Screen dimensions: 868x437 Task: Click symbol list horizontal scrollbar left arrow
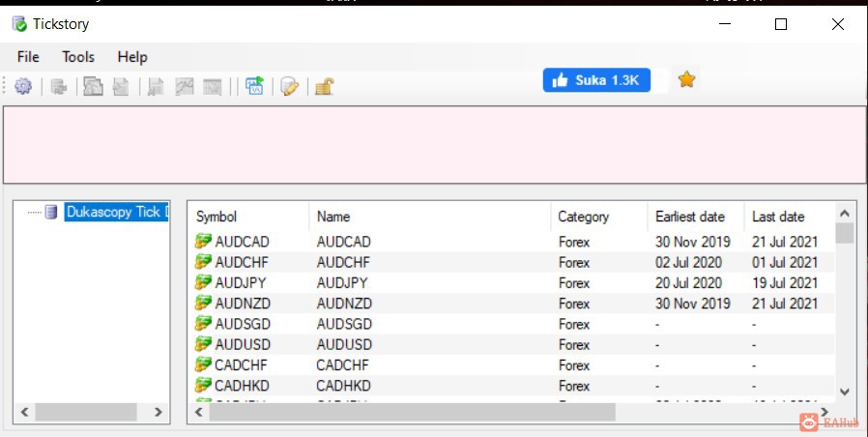(x=199, y=412)
